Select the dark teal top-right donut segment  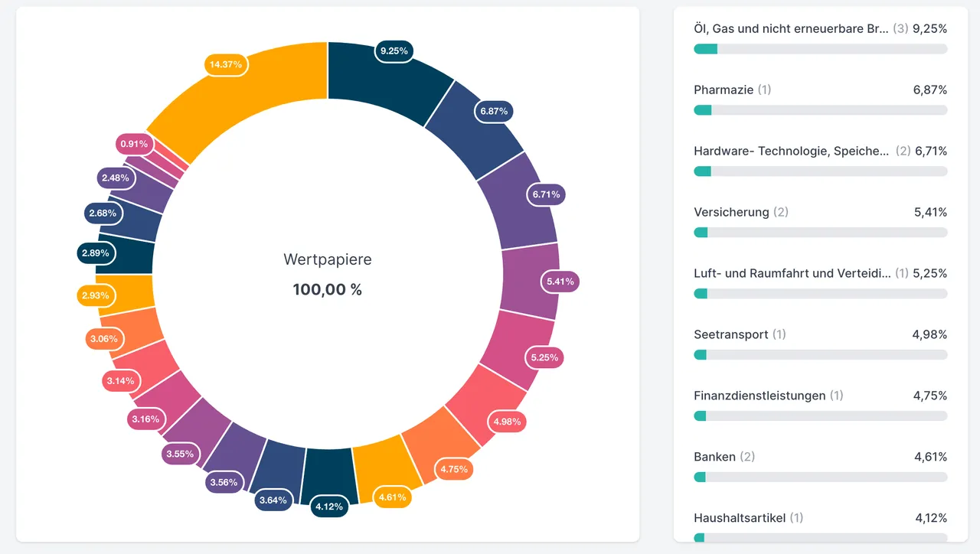pyautogui.click(x=387, y=83)
